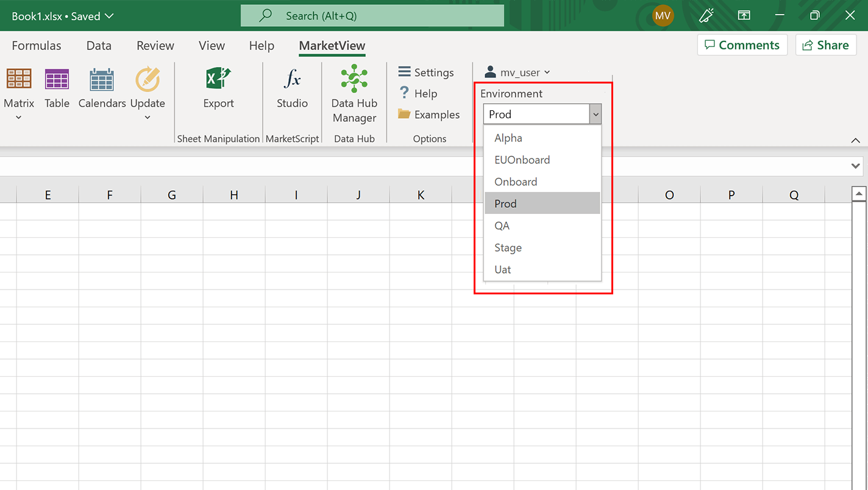Open the mv_user account dropdown
This screenshot has width=868, height=490.
[x=518, y=73]
